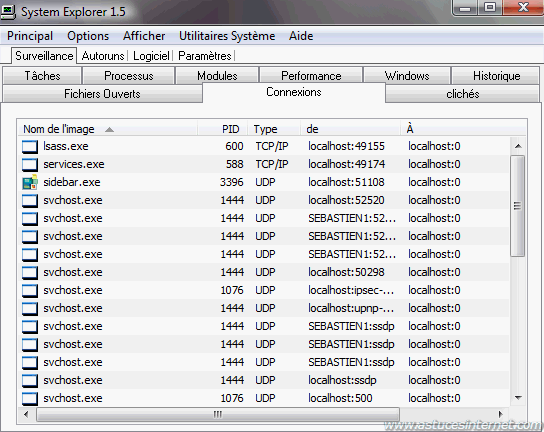
Task: Switch to the Processus tab
Action: click(x=129, y=76)
